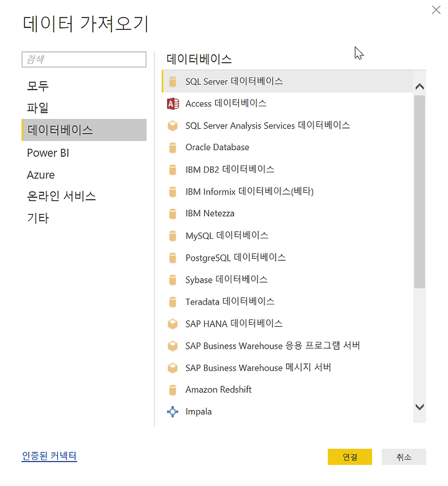Select IBM Netezza connector
The height and width of the screenshot is (486, 448).
[x=287, y=213]
